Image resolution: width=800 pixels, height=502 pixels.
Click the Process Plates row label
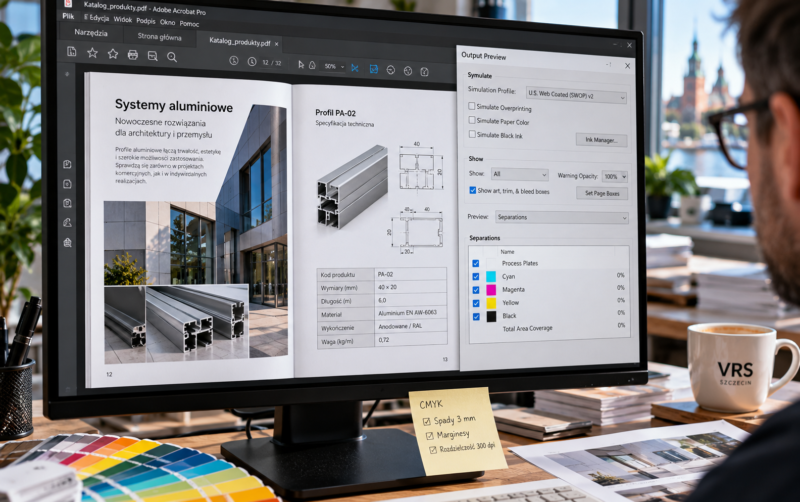coord(519,263)
